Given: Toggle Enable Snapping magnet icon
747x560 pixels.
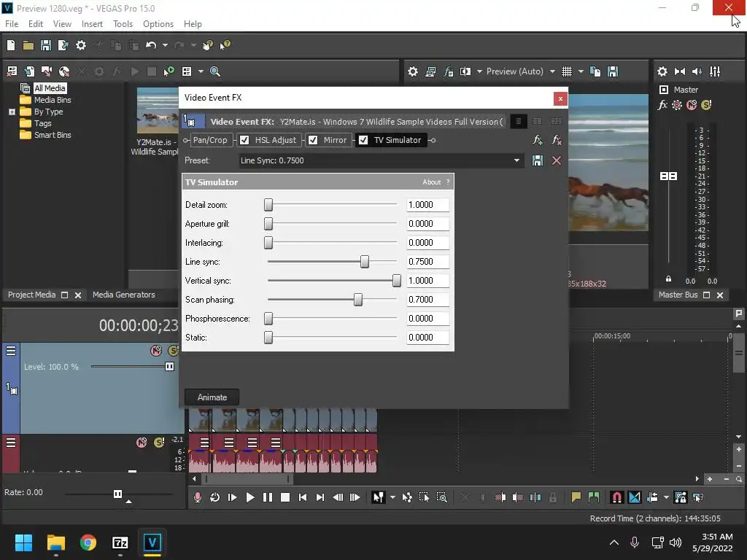Looking at the screenshot, I should (x=616, y=497).
